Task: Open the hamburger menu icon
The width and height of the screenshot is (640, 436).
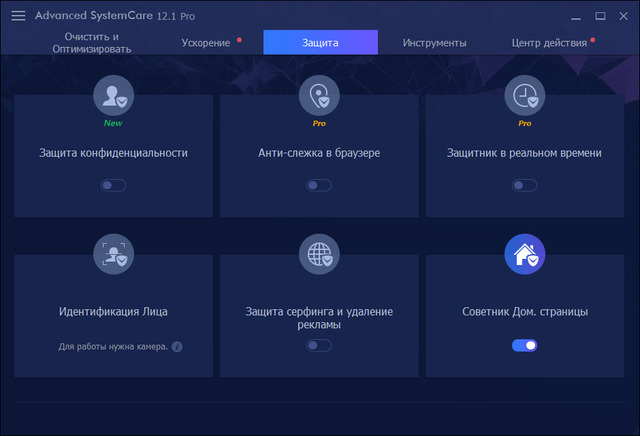Action: (18, 16)
